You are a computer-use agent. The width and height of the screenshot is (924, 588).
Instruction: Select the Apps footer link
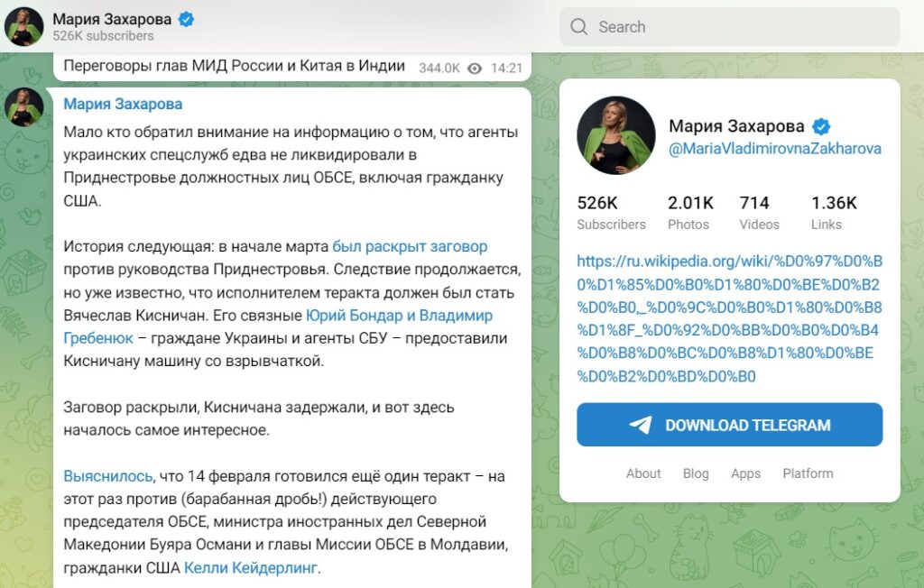click(745, 473)
